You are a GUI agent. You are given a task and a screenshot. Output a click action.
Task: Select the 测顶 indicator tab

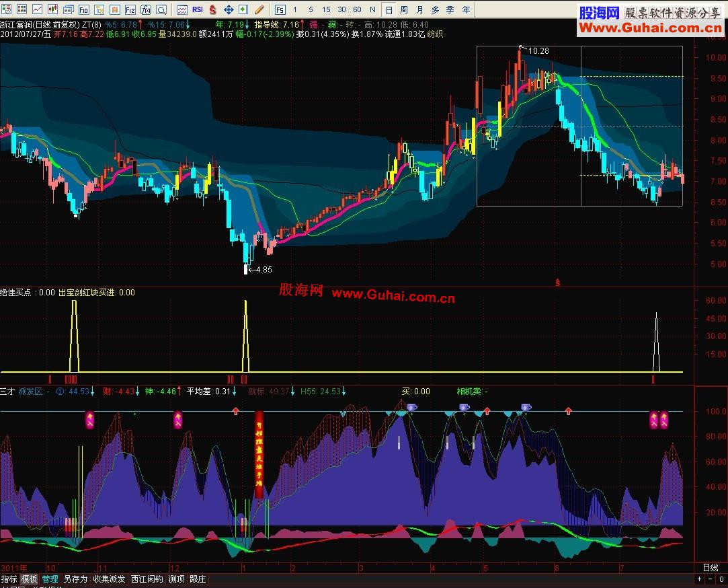click(176, 579)
